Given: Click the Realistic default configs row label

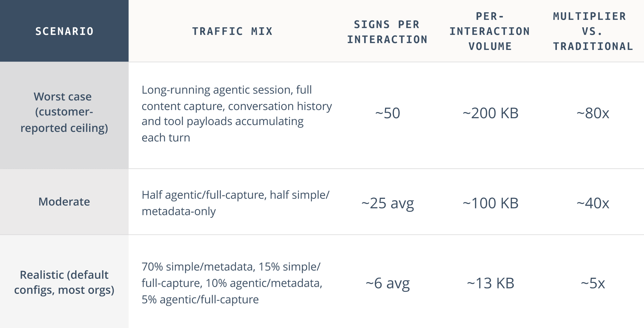Looking at the screenshot, I should pyautogui.click(x=64, y=282).
